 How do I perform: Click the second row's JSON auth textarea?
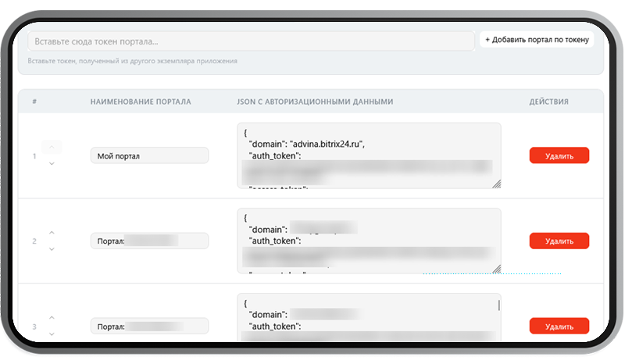pos(367,241)
